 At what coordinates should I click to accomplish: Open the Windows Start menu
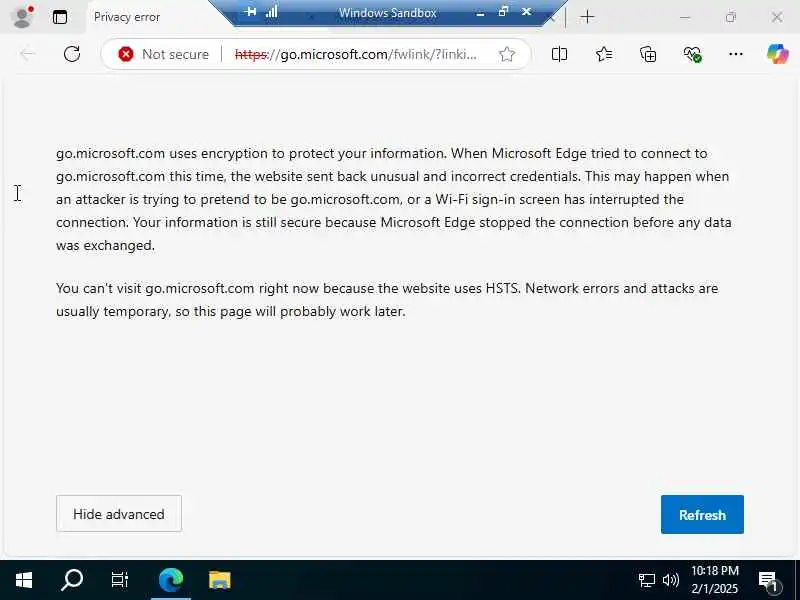tap(24, 580)
